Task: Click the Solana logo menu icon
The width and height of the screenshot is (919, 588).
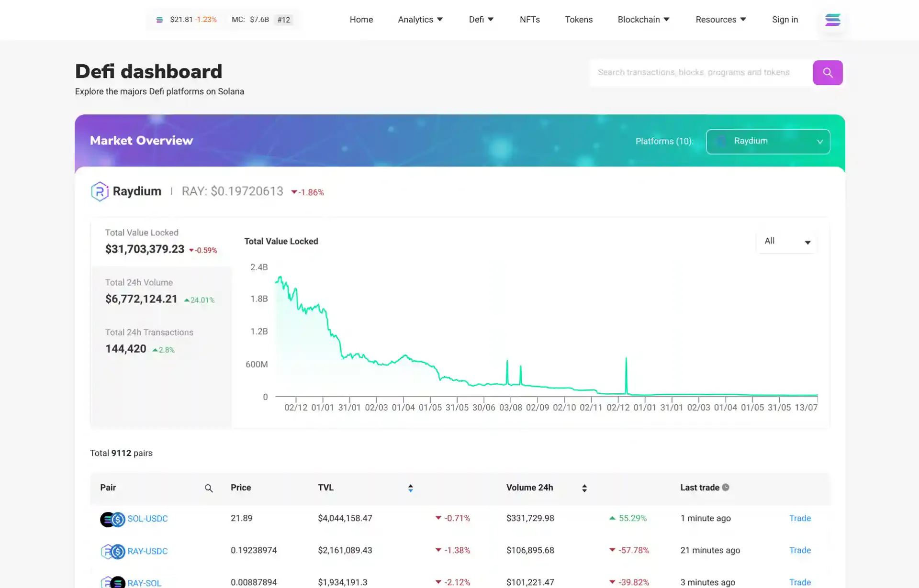Action: [832, 20]
